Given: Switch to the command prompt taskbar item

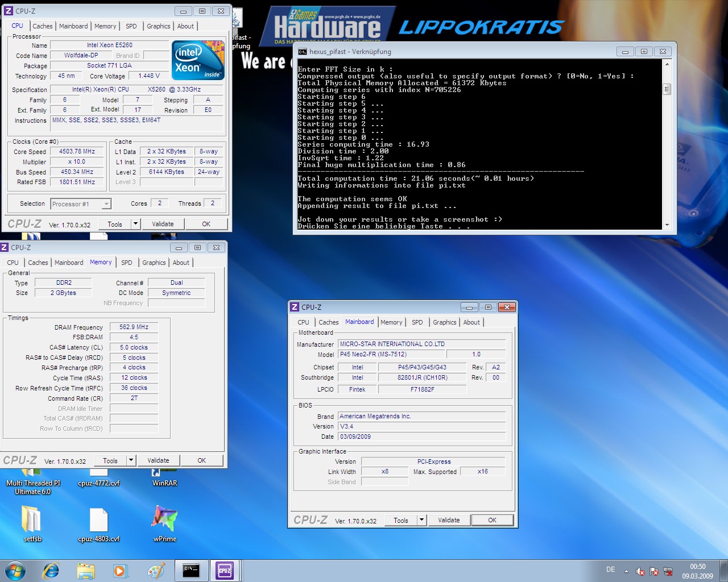Looking at the screenshot, I should click(x=191, y=571).
